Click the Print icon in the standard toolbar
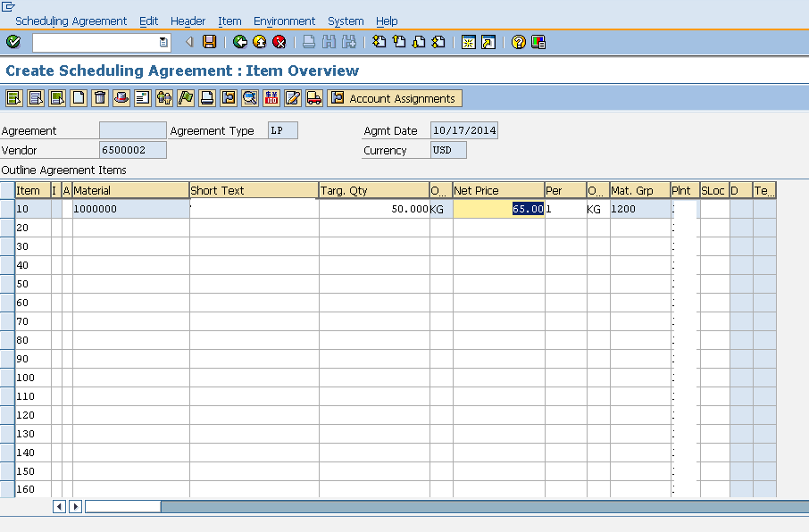 (x=309, y=42)
